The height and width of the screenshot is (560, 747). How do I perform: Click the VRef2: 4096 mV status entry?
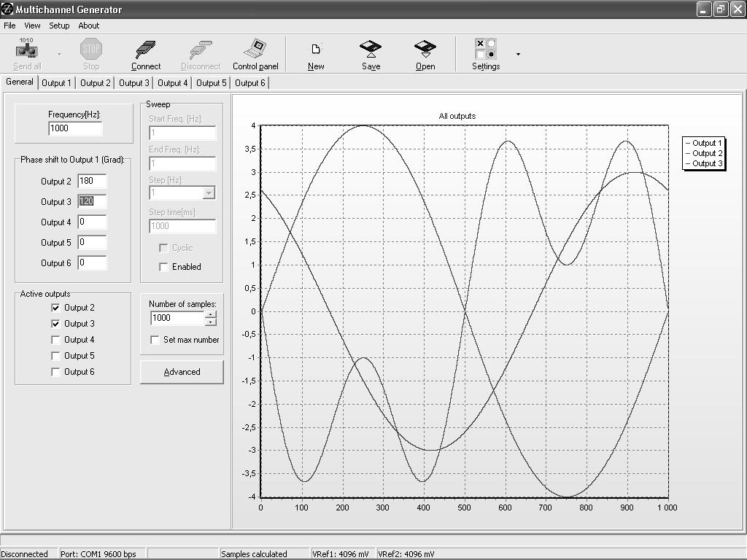[406, 554]
